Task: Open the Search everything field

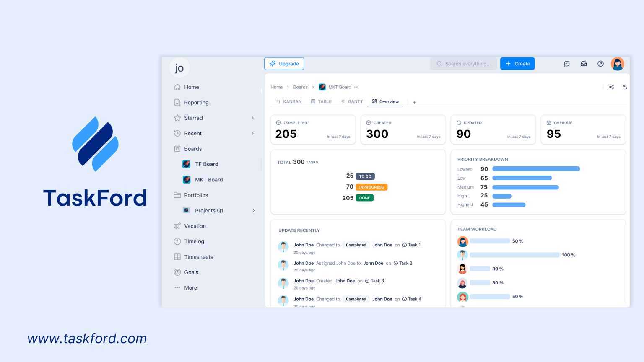Action: point(463,64)
